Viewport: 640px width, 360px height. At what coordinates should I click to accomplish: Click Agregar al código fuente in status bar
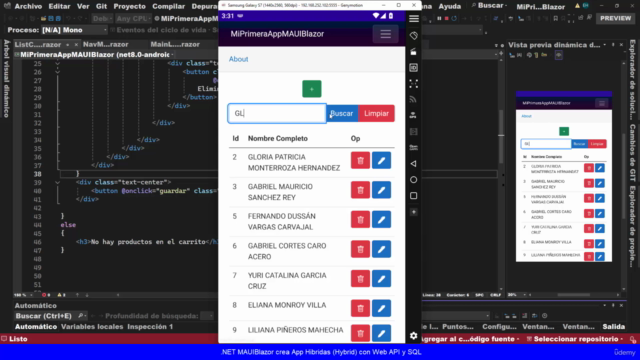469,339
